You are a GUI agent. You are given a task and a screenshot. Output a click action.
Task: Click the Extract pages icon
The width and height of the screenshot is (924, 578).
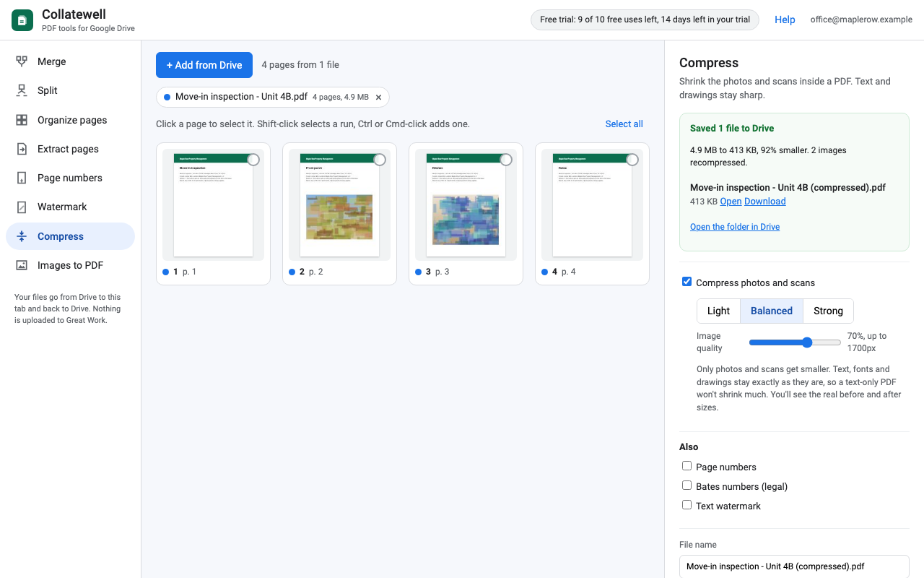pyautogui.click(x=22, y=149)
